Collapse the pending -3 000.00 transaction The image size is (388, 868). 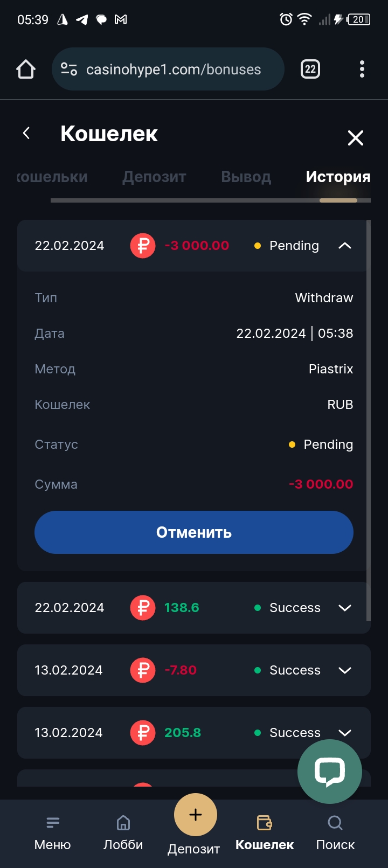tap(344, 246)
